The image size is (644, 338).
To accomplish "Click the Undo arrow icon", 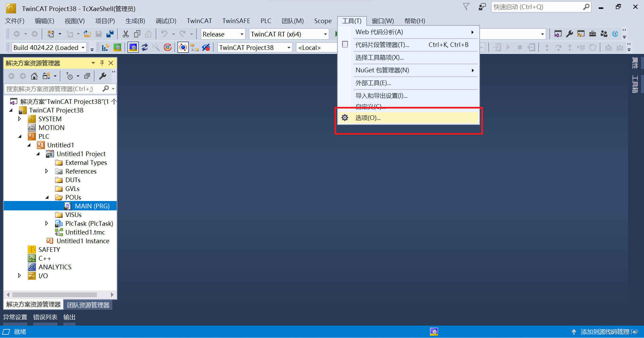I will point(164,34).
